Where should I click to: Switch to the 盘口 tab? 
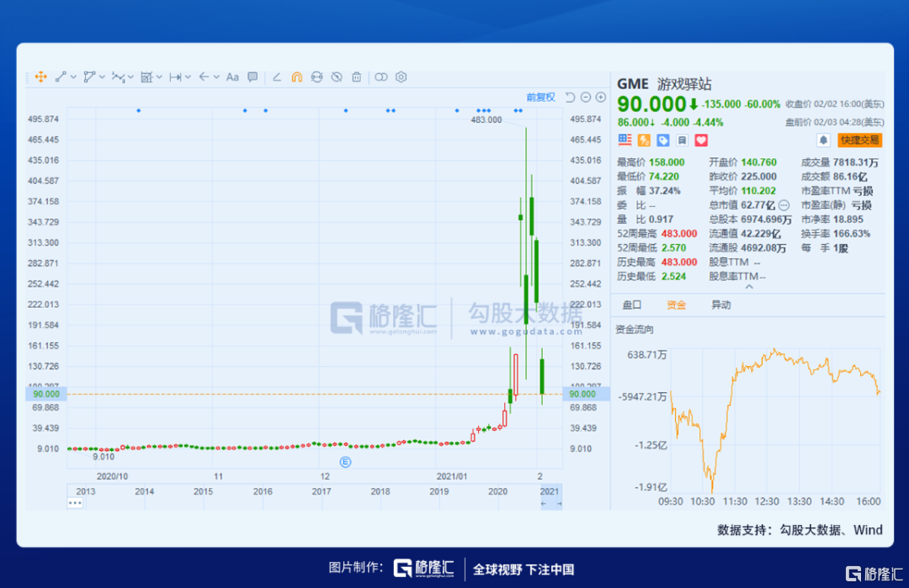631,305
